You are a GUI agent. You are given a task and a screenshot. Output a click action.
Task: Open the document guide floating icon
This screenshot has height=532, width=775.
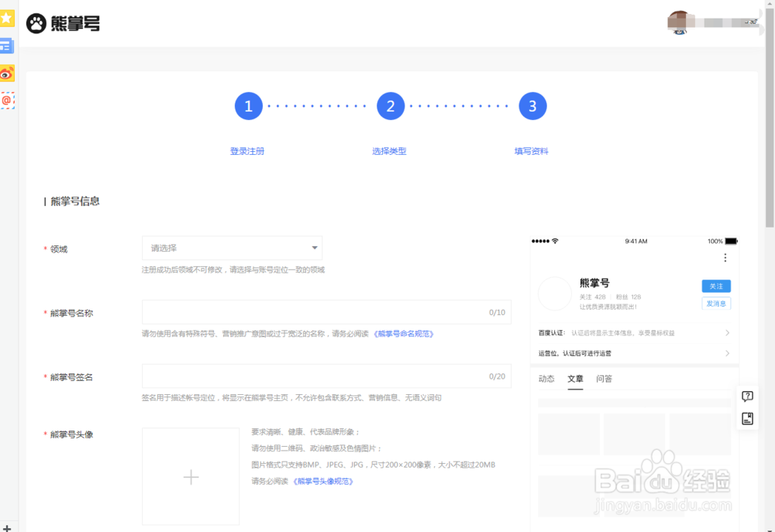747,418
